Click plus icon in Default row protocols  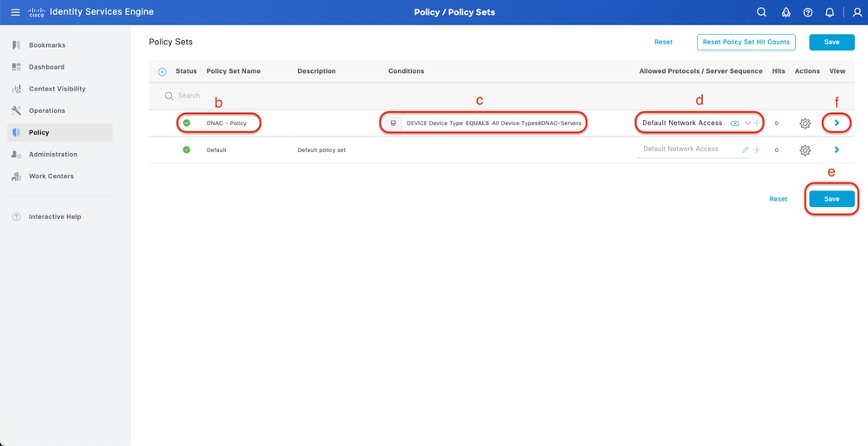(757, 150)
